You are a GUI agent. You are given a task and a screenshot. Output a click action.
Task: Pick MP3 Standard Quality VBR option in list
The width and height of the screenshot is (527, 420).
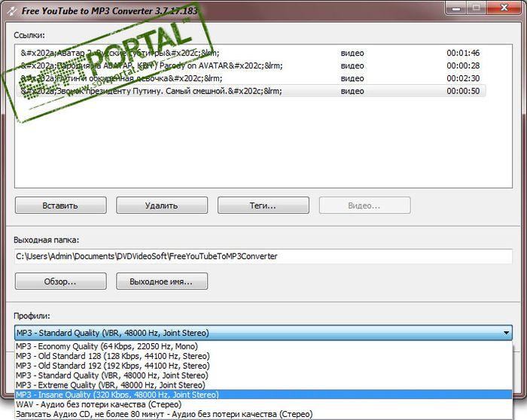pos(113,375)
